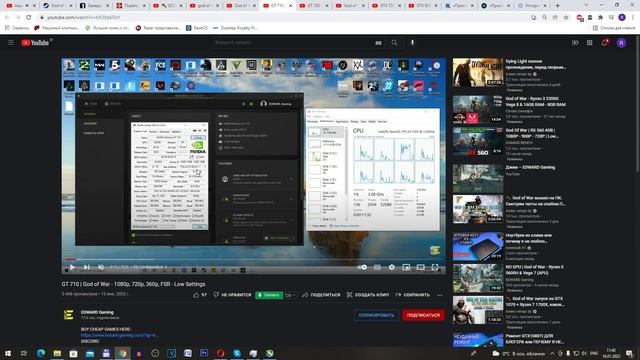The image size is (640, 360).
Task: Click the green 'Скачать' download button
Action: click(269, 295)
